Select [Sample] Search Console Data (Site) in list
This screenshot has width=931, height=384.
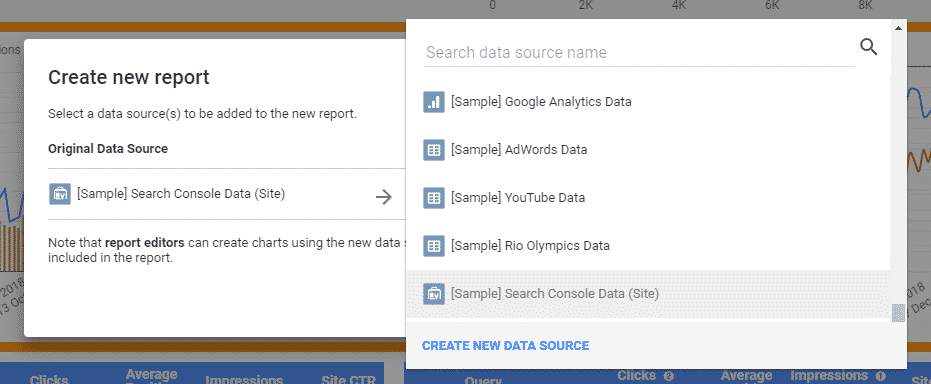click(x=648, y=294)
